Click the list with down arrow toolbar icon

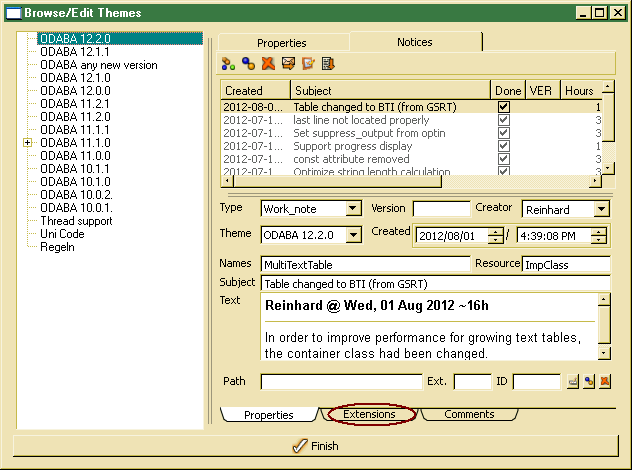tap(328, 64)
